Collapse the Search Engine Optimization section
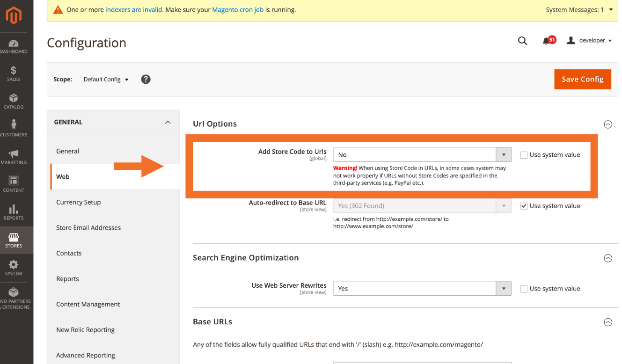622x364 pixels. (608, 258)
